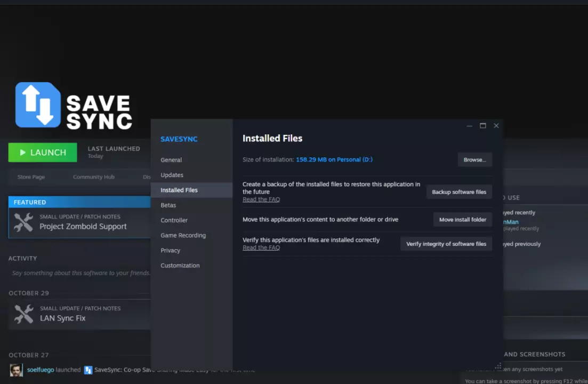Click the 158.29 MB on Personal (D:) text
This screenshot has width=588, height=384.
click(x=334, y=159)
